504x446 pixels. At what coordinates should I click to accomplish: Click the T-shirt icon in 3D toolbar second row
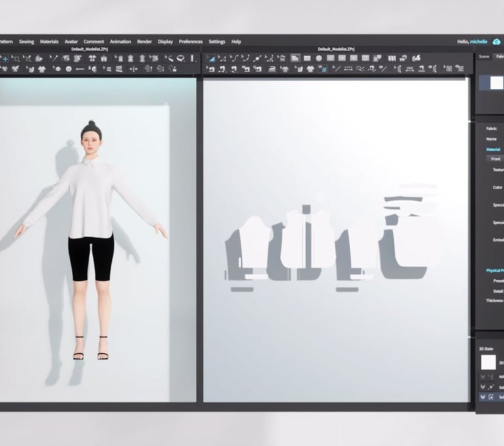42,69
